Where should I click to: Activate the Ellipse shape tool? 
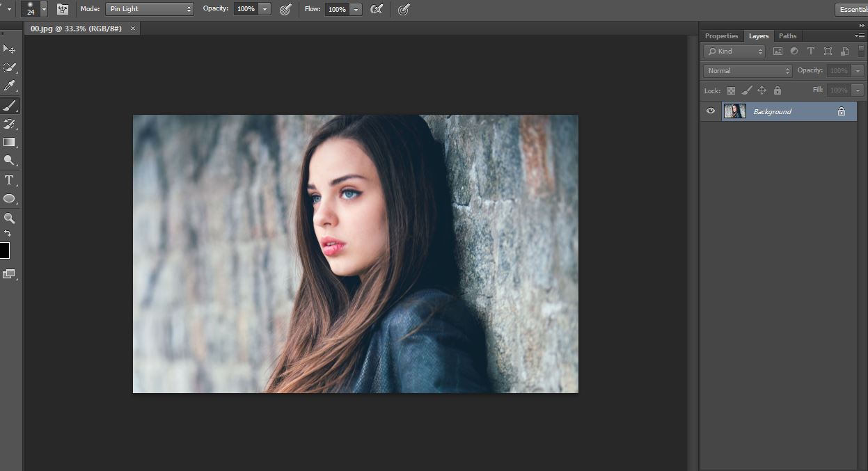pos(9,199)
